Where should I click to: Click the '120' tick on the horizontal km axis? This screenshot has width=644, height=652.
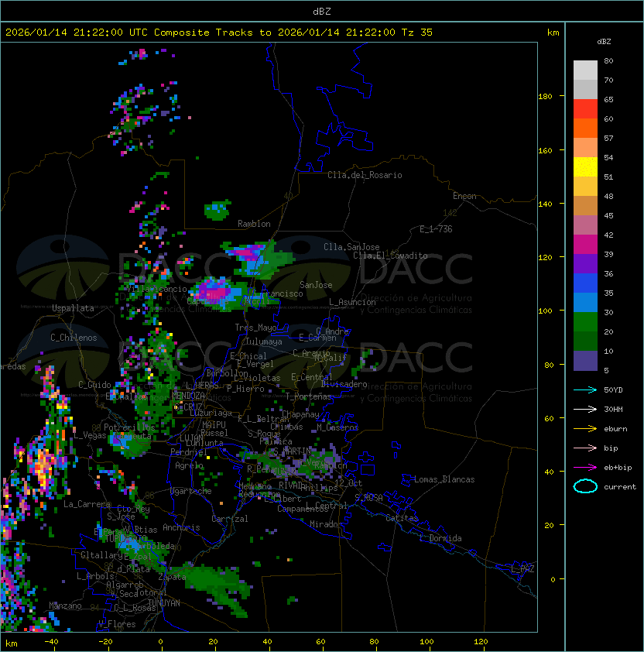tap(481, 642)
